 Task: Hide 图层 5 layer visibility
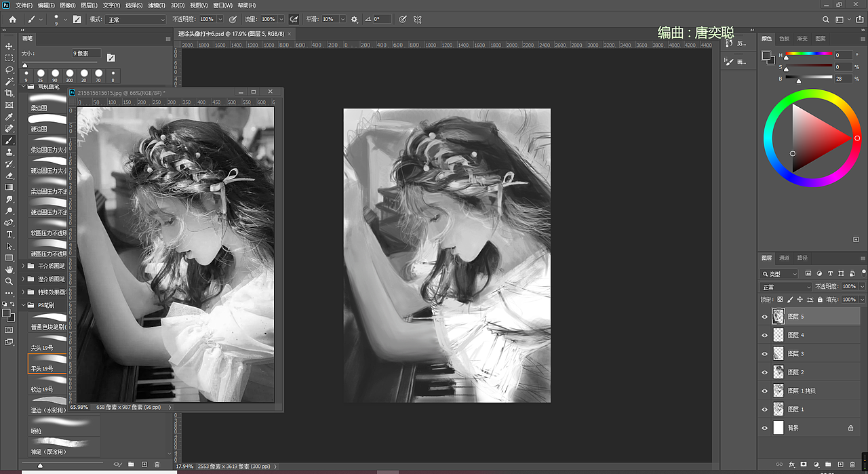coord(765,317)
